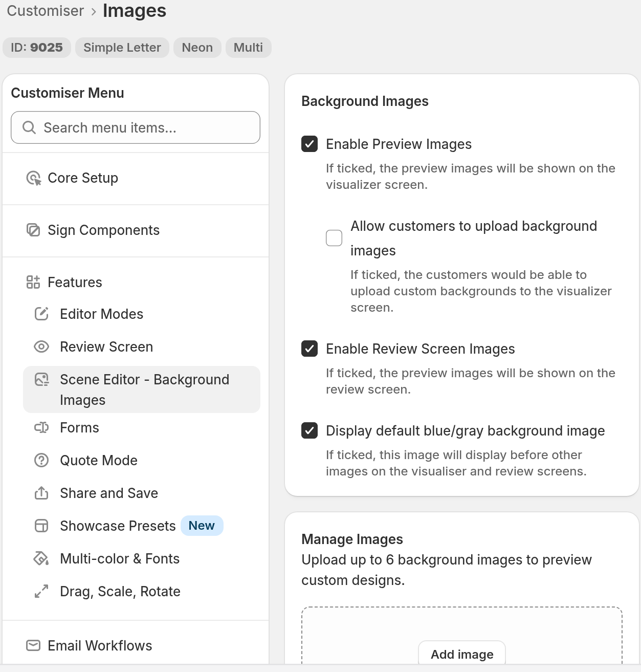641x672 pixels.
Task: Open Email Workflows menu item
Action: [136, 645]
